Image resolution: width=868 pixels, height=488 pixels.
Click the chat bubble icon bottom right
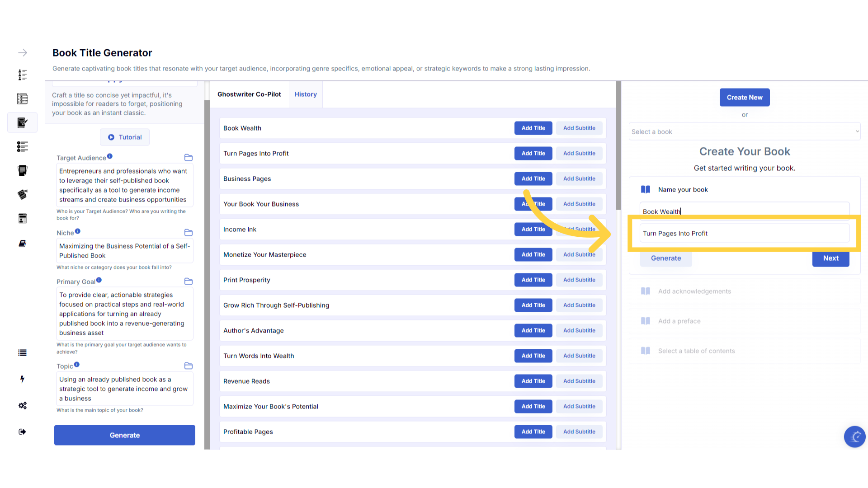pos(854,436)
